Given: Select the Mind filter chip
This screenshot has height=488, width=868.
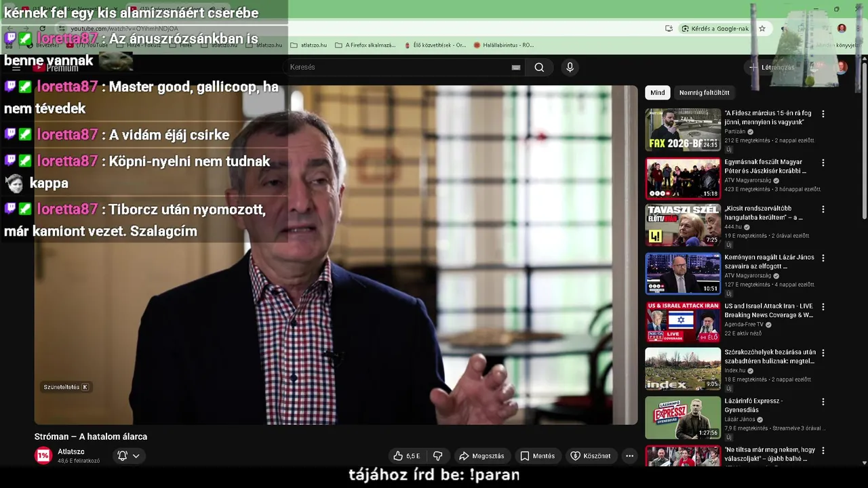Looking at the screenshot, I should pyautogui.click(x=658, y=93).
